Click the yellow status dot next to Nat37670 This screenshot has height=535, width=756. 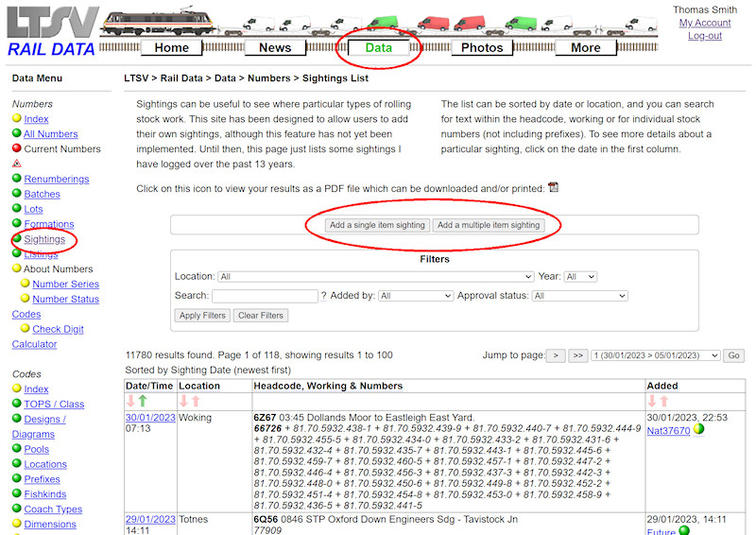click(x=699, y=430)
